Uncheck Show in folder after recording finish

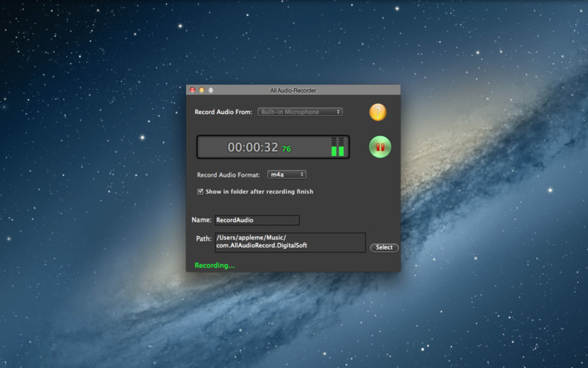200,191
